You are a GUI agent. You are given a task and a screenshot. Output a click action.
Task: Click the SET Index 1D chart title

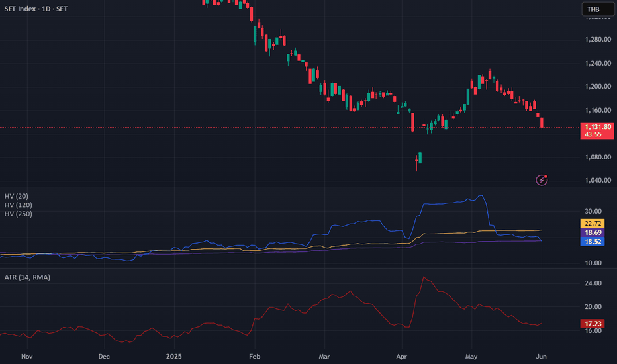36,9
